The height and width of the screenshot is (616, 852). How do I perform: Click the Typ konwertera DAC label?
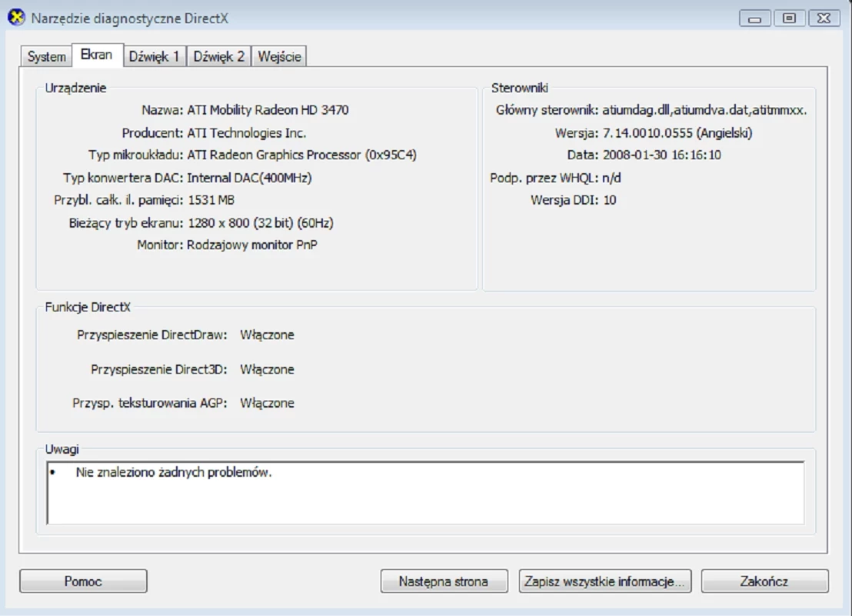tap(123, 178)
